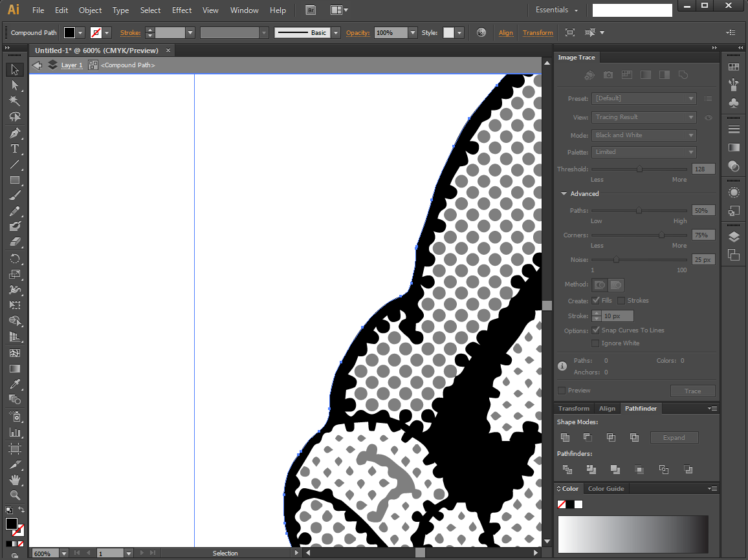The height and width of the screenshot is (560, 748).
Task: Click the Unite shape mode icon
Action: coord(566,438)
